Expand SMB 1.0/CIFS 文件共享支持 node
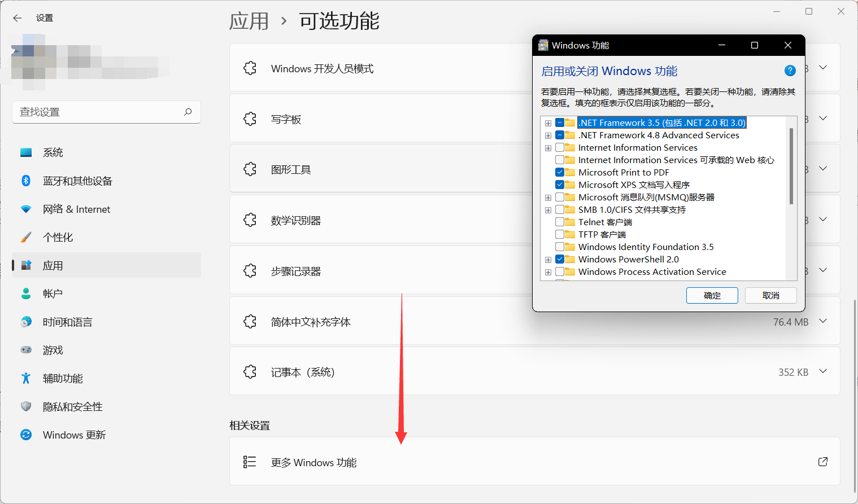 pos(548,210)
